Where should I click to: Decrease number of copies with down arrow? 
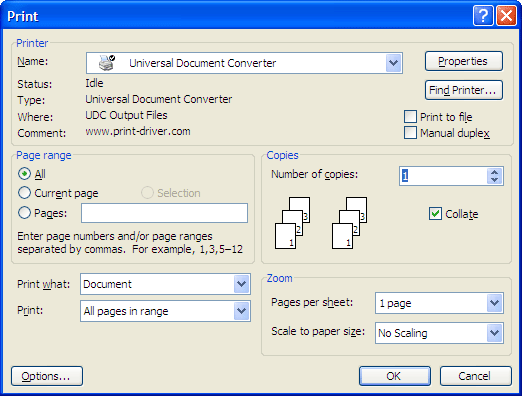click(494, 180)
